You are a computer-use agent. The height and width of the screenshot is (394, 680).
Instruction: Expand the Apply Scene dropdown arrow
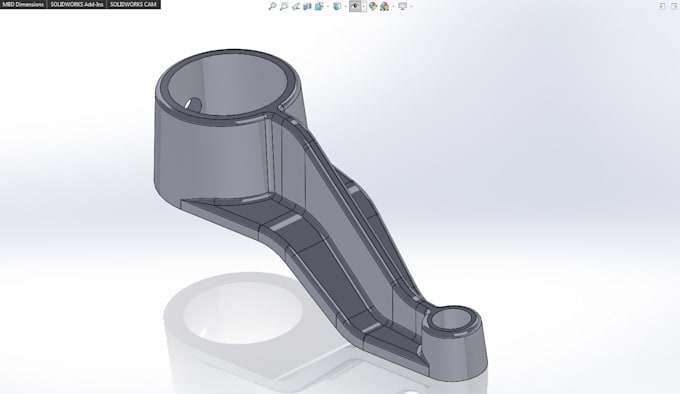click(393, 6)
